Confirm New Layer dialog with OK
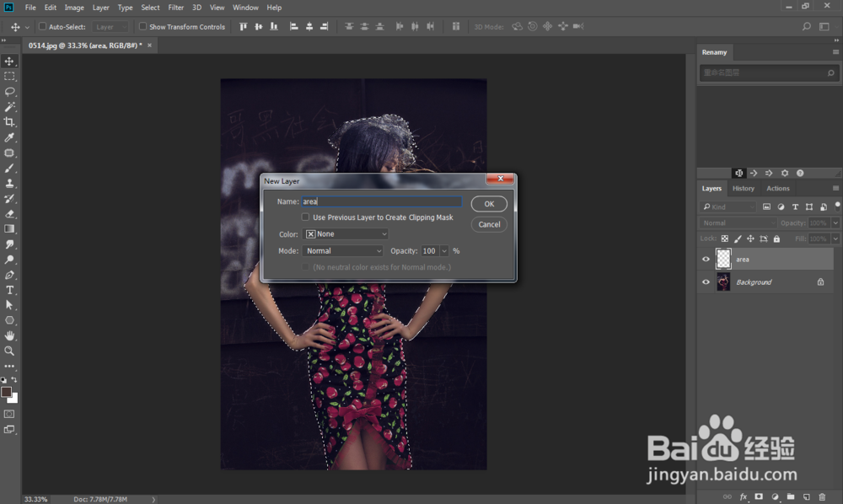This screenshot has height=504, width=843. (x=489, y=204)
